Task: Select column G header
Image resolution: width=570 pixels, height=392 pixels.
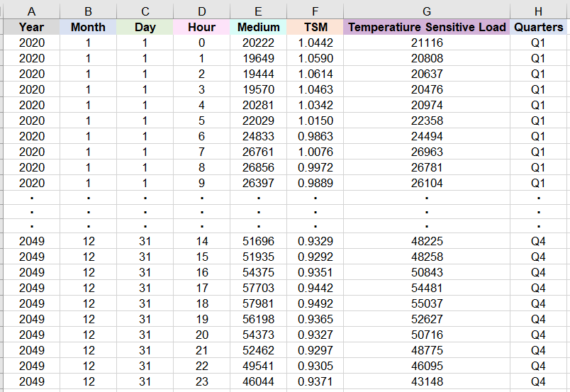Action: pyautogui.click(x=427, y=11)
